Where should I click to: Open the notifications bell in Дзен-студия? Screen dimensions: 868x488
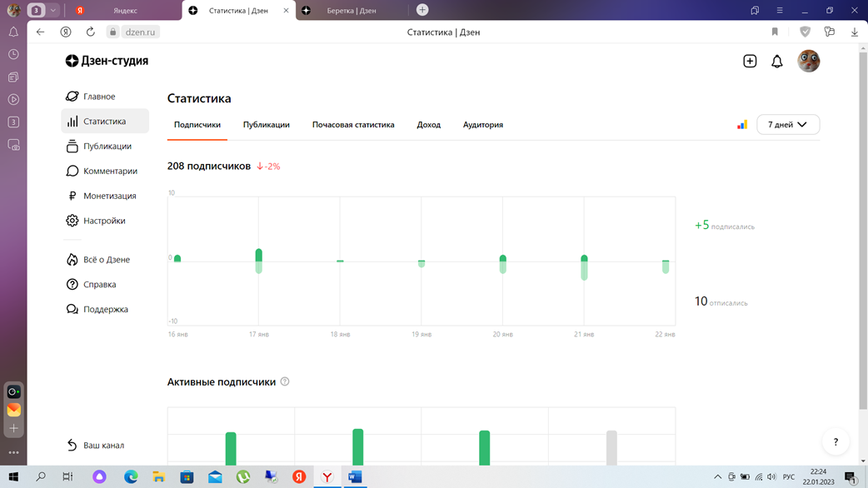pyautogui.click(x=777, y=61)
